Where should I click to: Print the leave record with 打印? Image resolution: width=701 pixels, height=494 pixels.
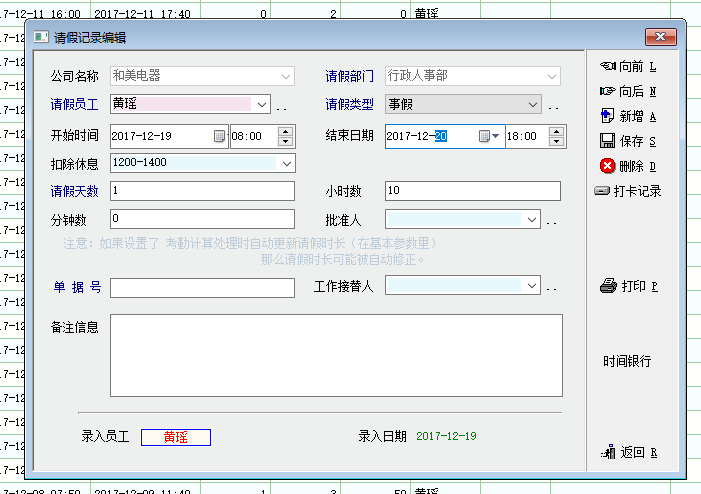(x=628, y=286)
